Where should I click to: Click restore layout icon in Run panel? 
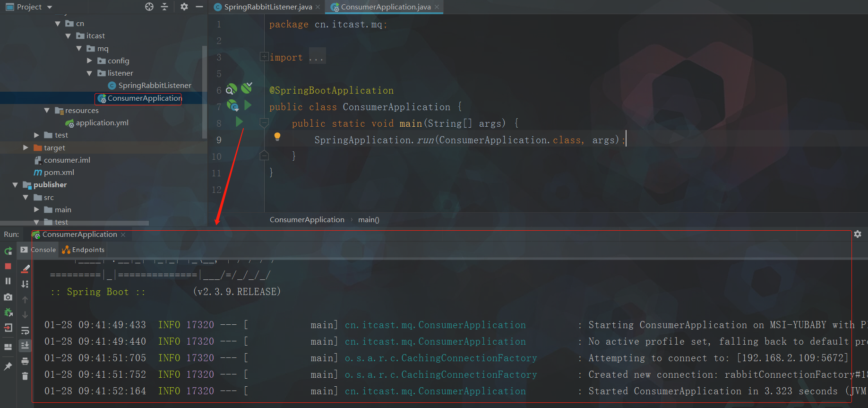(x=8, y=347)
